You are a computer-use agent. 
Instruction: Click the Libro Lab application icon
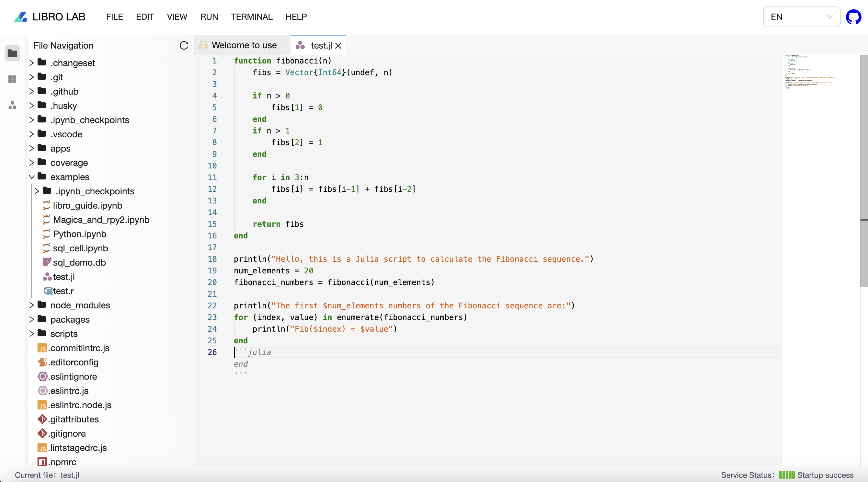[x=21, y=17]
